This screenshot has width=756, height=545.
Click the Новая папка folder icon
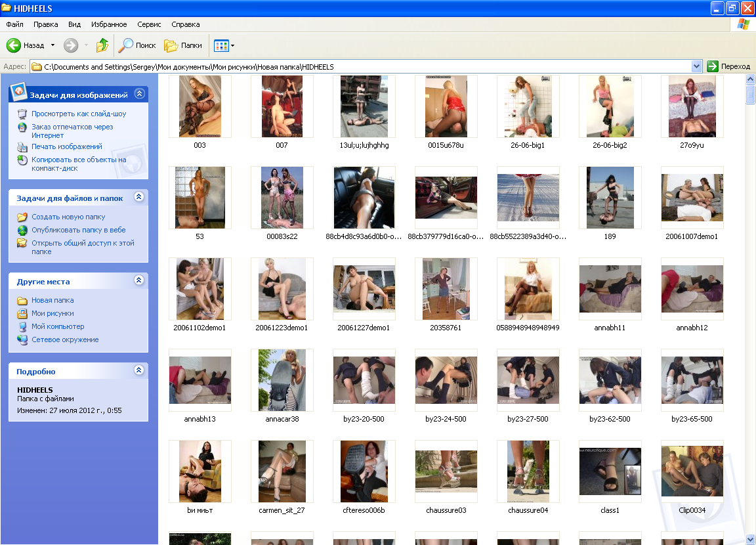(22, 301)
